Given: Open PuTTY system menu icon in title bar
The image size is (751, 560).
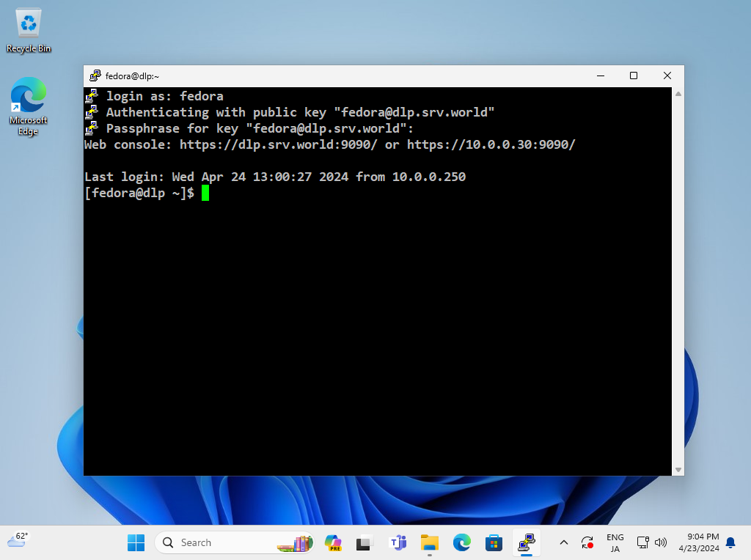Looking at the screenshot, I should point(95,75).
